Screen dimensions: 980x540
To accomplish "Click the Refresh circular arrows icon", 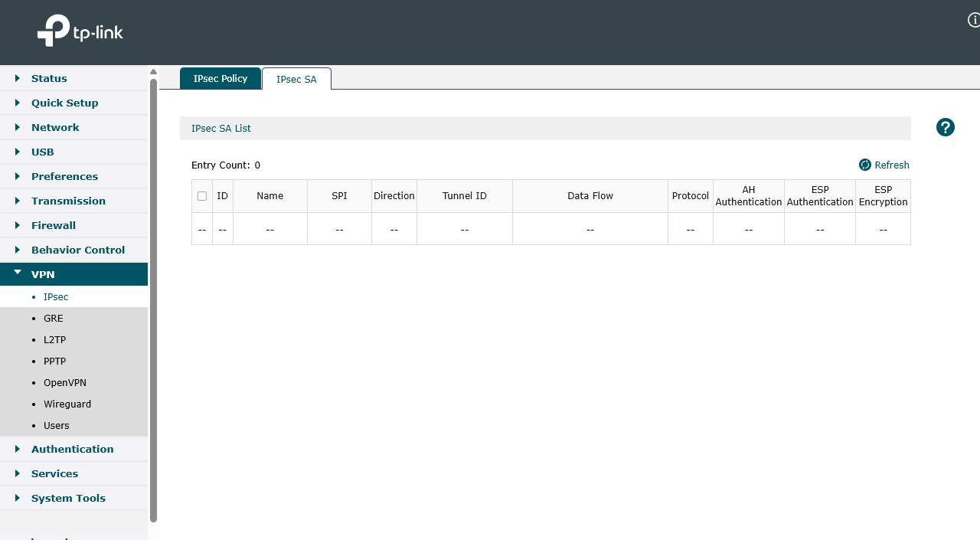I will [x=865, y=165].
